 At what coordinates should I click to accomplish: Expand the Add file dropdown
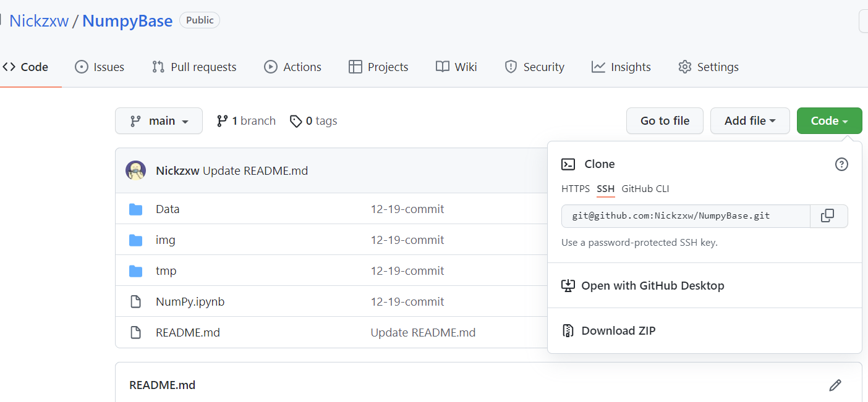tap(750, 121)
